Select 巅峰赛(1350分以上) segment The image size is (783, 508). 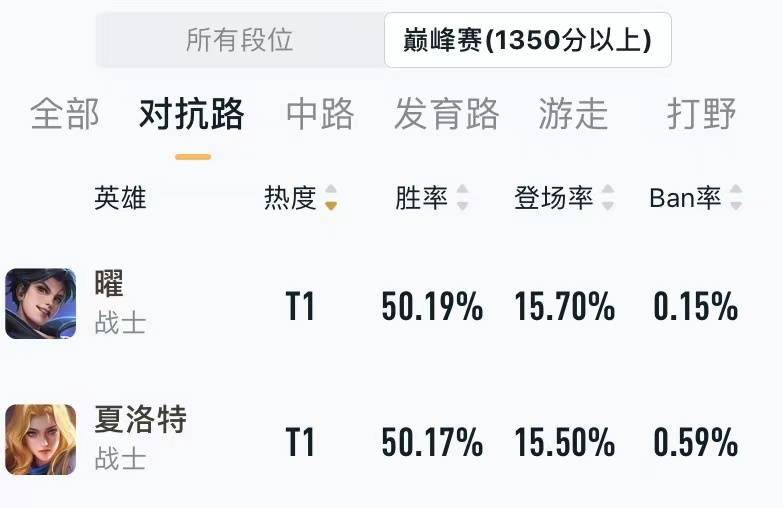(527, 40)
